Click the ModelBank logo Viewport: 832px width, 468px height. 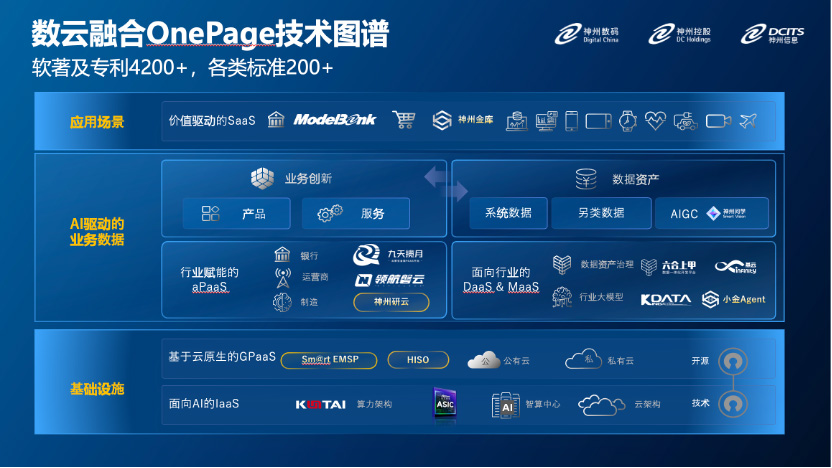coord(334,120)
